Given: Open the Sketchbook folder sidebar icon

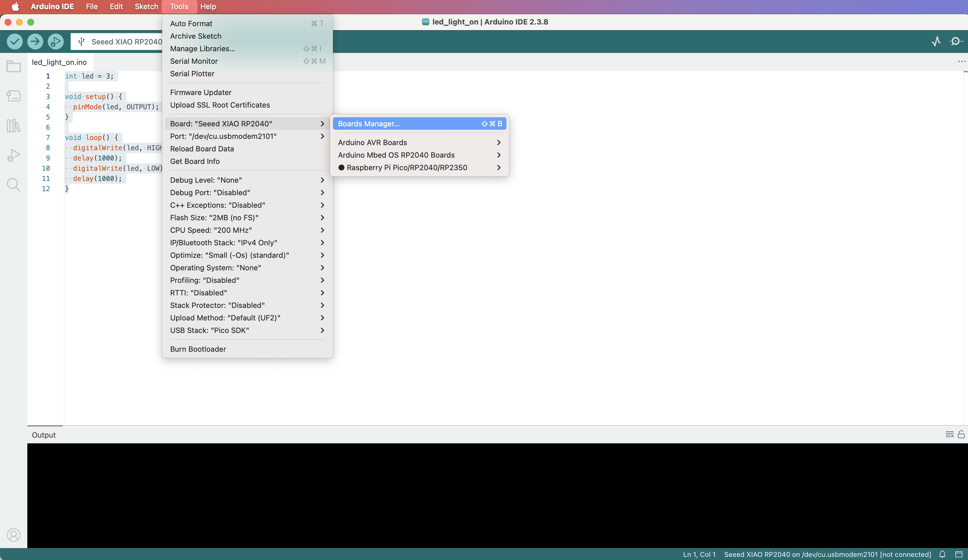Looking at the screenshot, I should point(13,67).
